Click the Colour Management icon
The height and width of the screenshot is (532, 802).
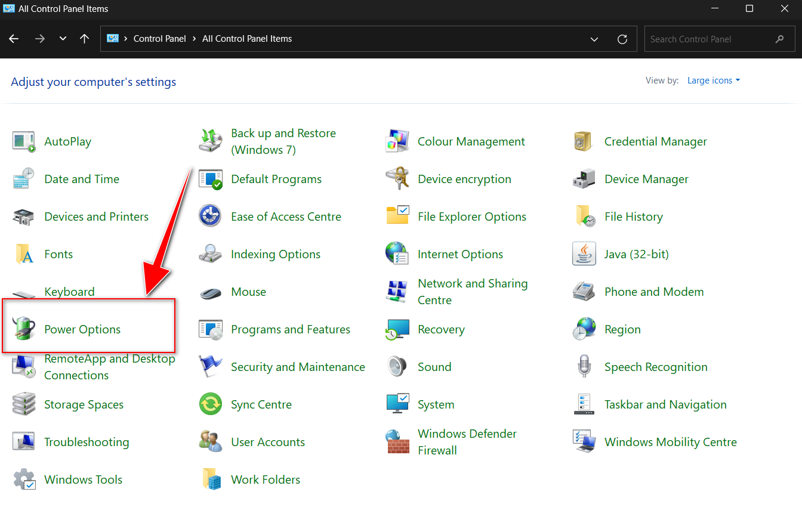point(397,142)
